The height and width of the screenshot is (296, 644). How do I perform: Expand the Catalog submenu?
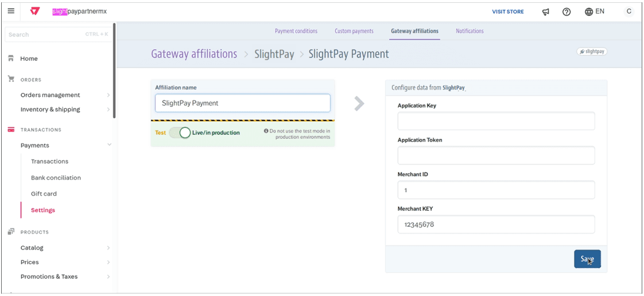(108, 248)
